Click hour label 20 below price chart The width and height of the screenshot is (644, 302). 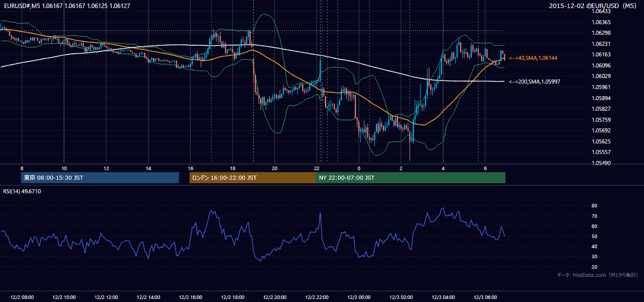point(275,168)
